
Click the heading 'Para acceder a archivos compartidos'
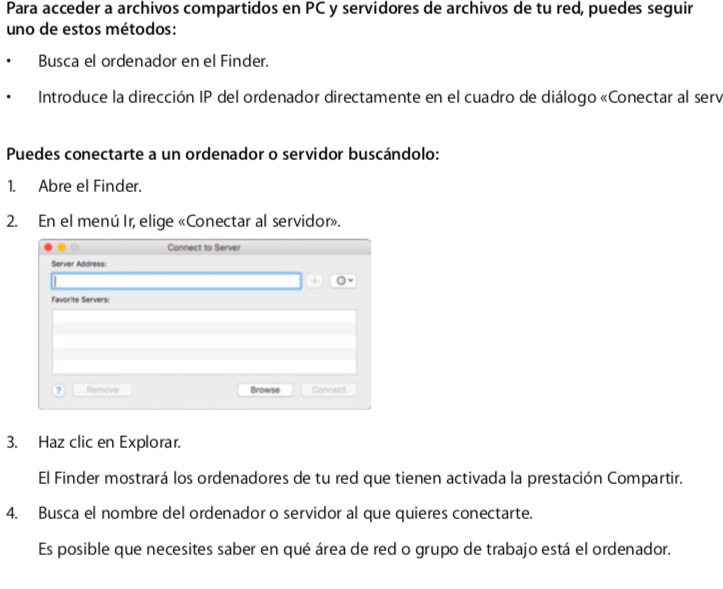(x=350, y=19)
